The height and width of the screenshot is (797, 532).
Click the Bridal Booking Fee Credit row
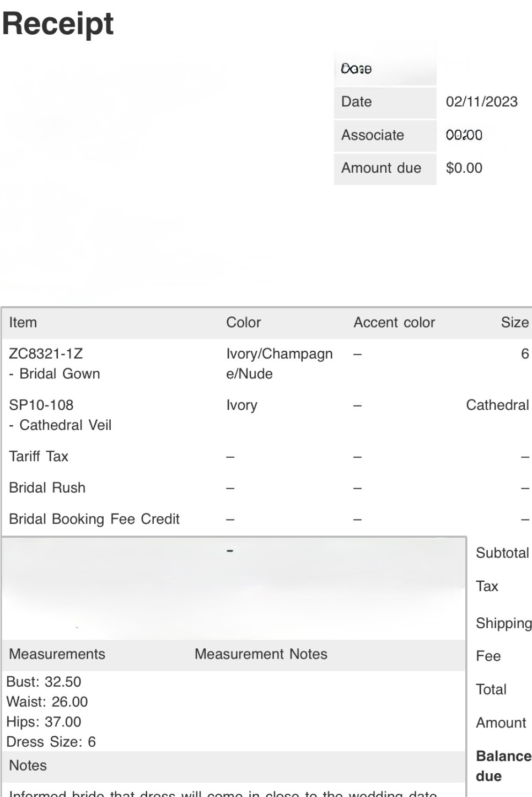coord(267,520)
